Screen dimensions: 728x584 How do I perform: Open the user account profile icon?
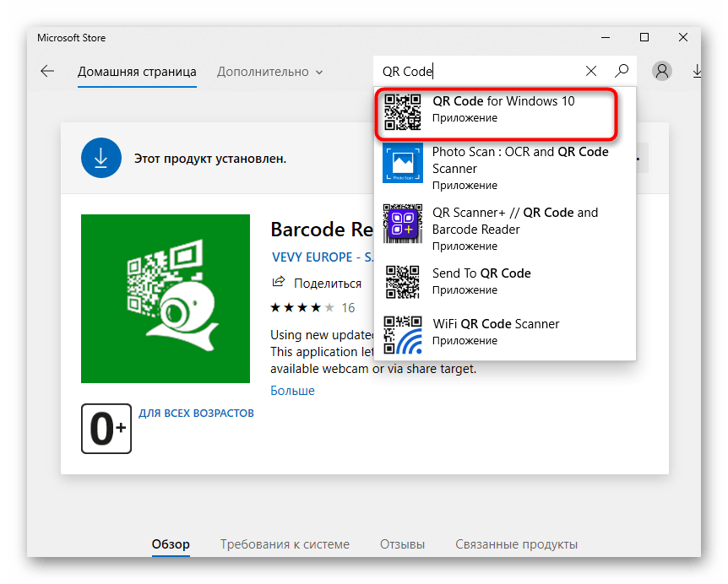tap(661, 71)
